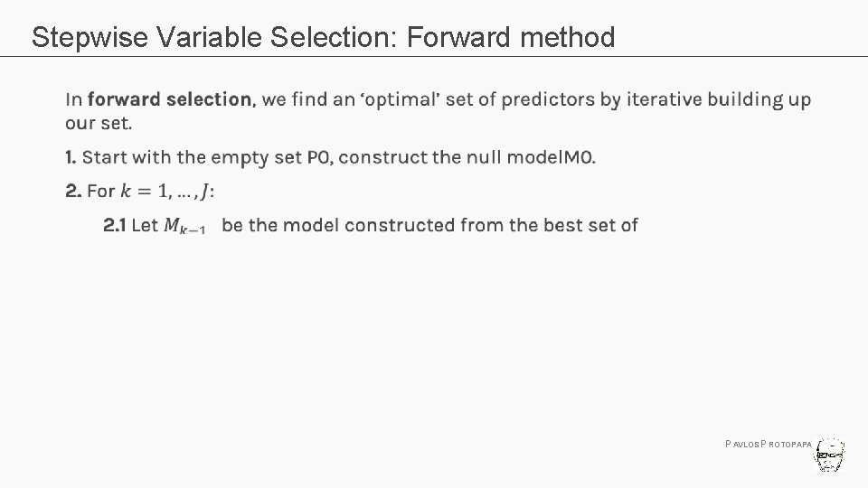
Task: Click the bold step number '2.'
Action: tap(73, 191)
